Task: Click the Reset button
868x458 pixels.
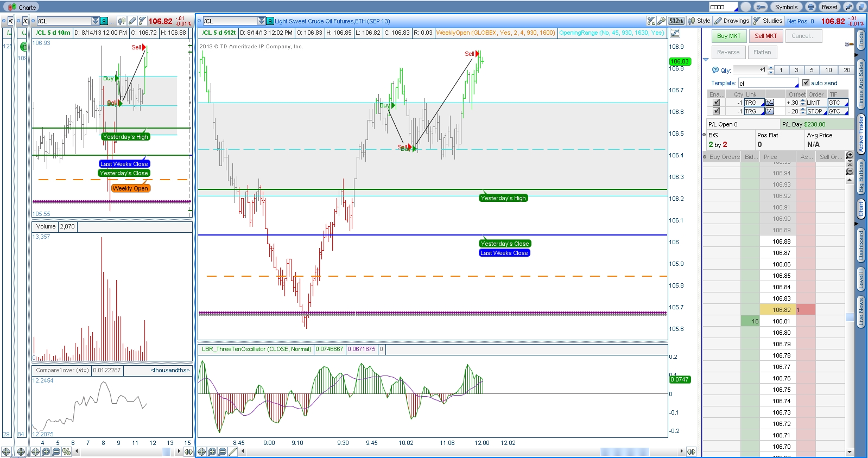Action: [x=829, y=7]
